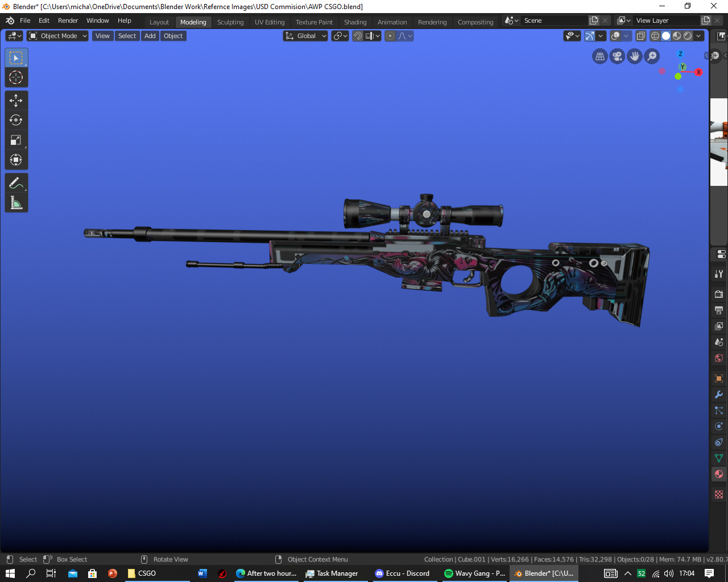The height and width of the screenshot is (582, 728).
Task: Show the Material properties panel
Action: click(x=718, y=474)
